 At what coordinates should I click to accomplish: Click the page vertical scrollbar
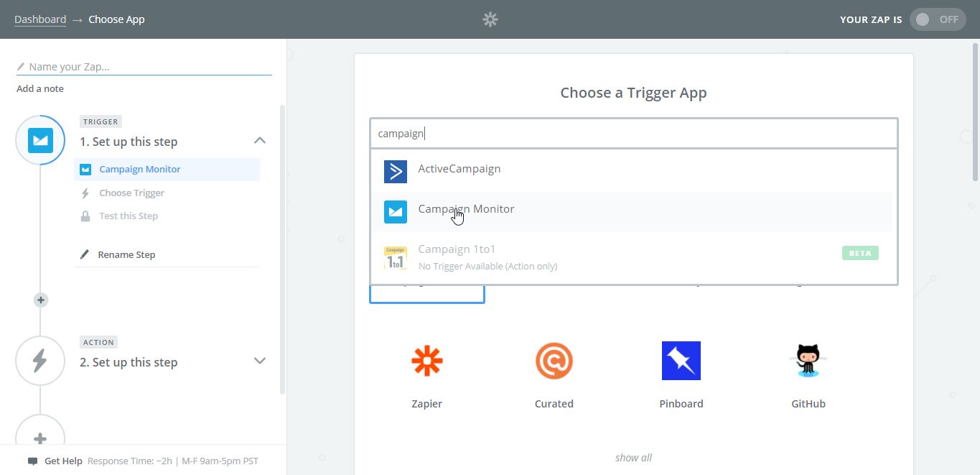[x=975, y=111]
